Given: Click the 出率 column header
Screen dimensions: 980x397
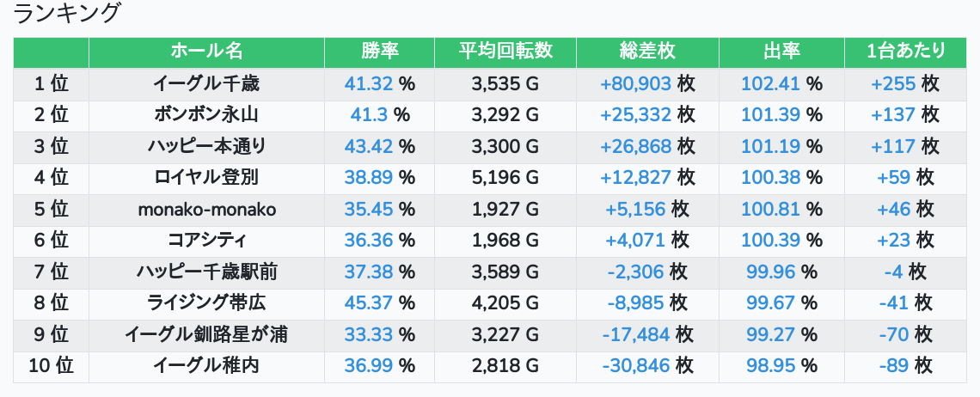Looking at the screenshot, I should point(781,52).
